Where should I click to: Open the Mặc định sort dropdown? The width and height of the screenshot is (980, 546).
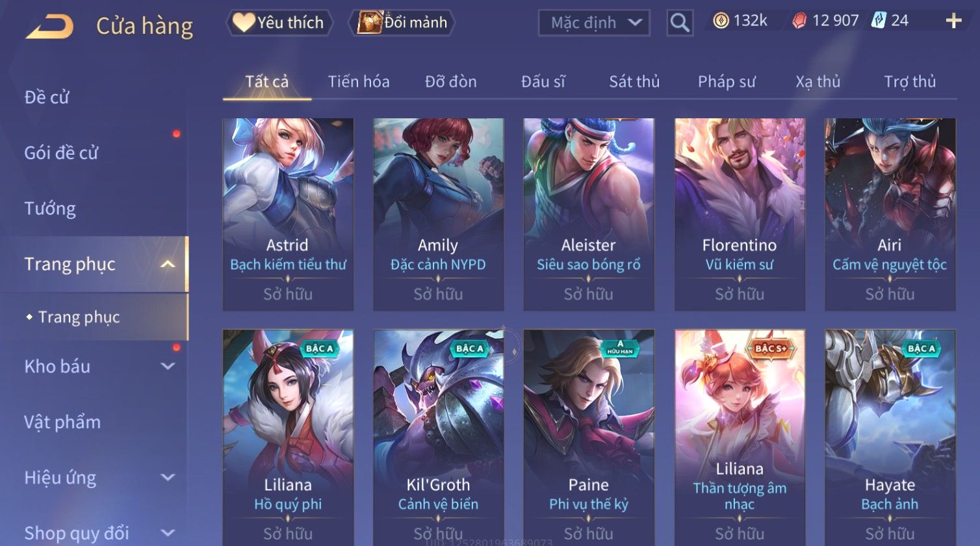click(594, 23)
